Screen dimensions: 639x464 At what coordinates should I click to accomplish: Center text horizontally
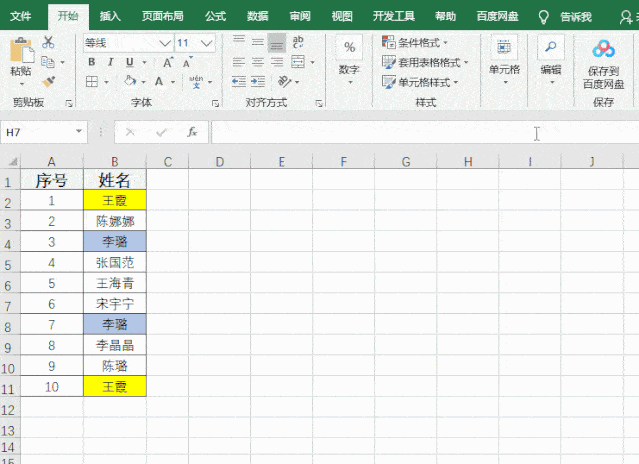258,62
